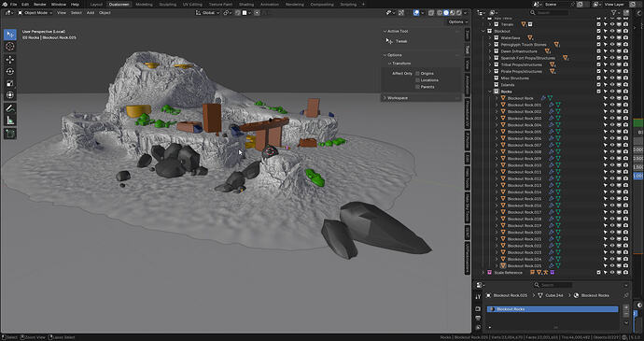Click the Blender logo icon
Image resolution: width=644 pixels, height=341 pixels.
pyautogui.click(x=4, y=4)
